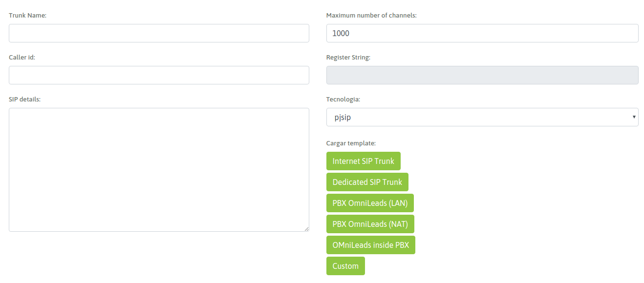Select the Maximum number of channels field
The width and height of the screenshot is (644, 283).
tap(482, 33)
